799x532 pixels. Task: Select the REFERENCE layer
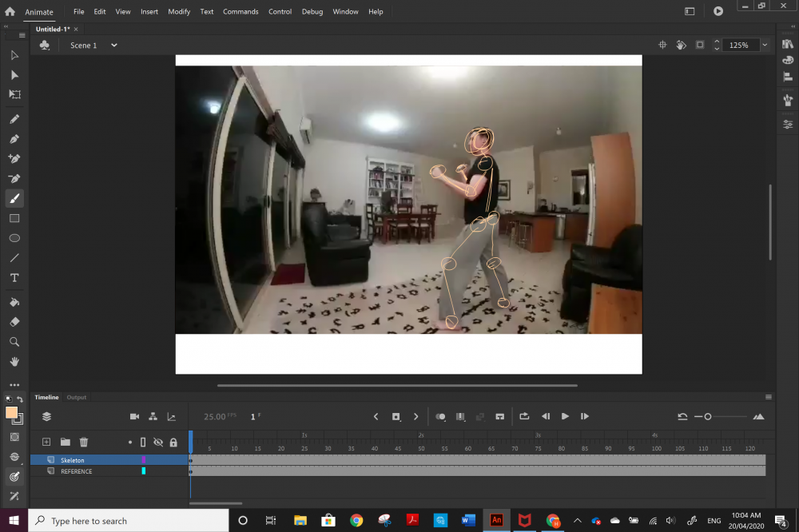[77, 471]
